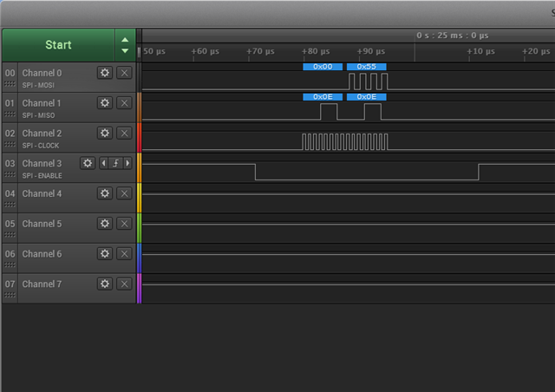Open Channel 2 settings gear
The height and width of the screenshot is (392, 555).
[x=105, y=133]
